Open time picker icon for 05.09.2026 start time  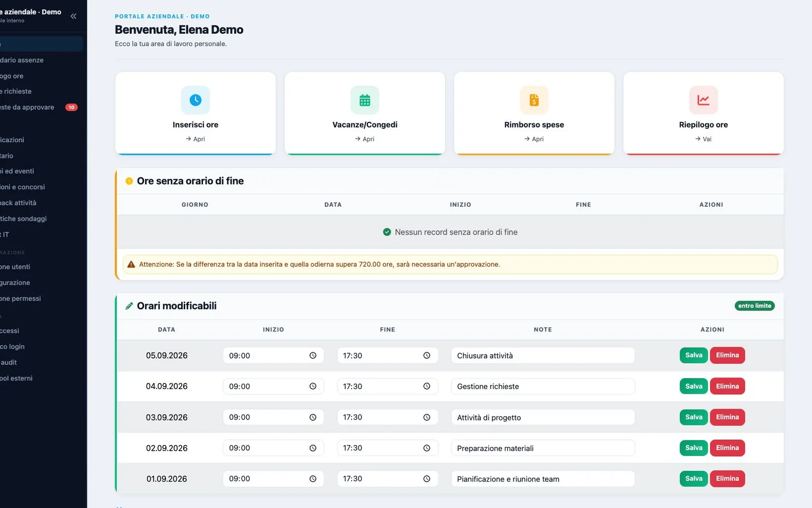point(313,356)
